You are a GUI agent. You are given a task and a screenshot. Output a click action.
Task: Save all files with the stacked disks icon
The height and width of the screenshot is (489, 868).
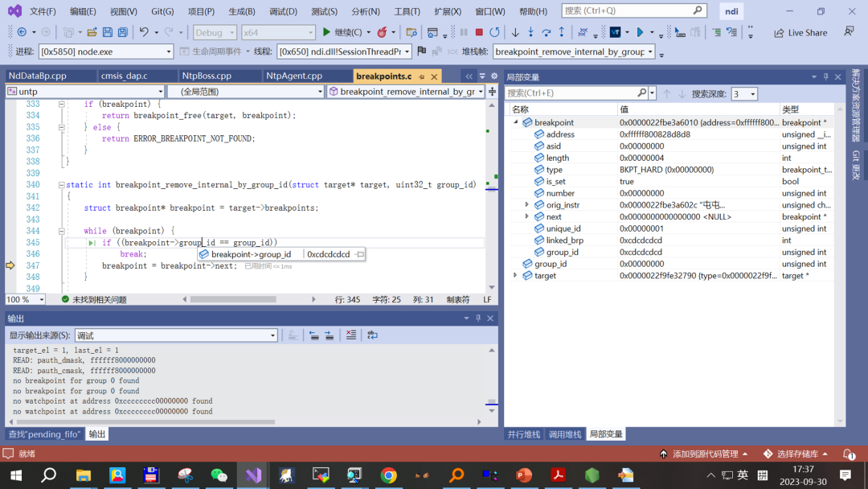point(122,33)
